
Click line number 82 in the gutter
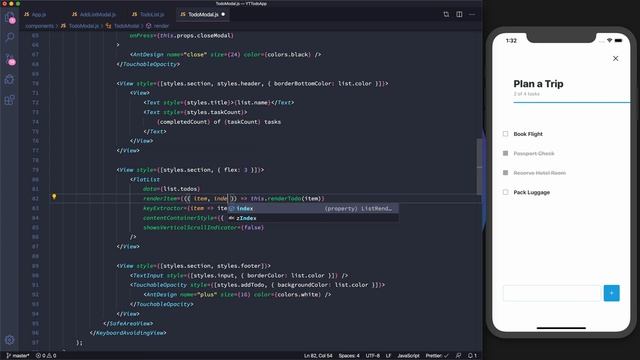click(x=35, y=199)
